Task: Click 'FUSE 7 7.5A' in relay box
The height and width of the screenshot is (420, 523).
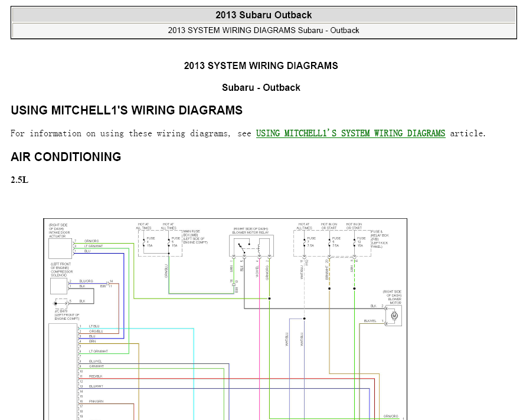Action: point(311,242)
